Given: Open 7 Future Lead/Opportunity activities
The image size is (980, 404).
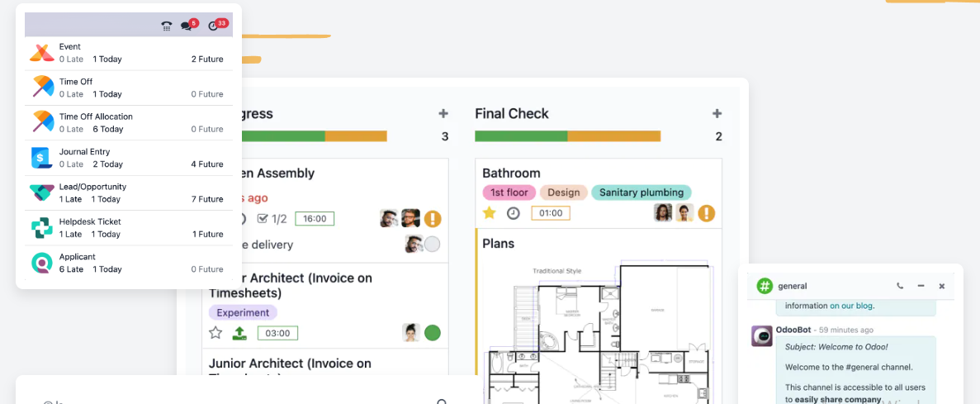Looking at the screenshot, I should 207,199.
